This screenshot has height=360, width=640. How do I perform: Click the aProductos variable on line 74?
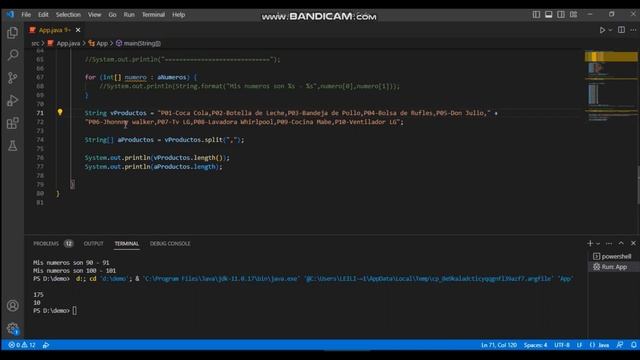pos(136,140)
